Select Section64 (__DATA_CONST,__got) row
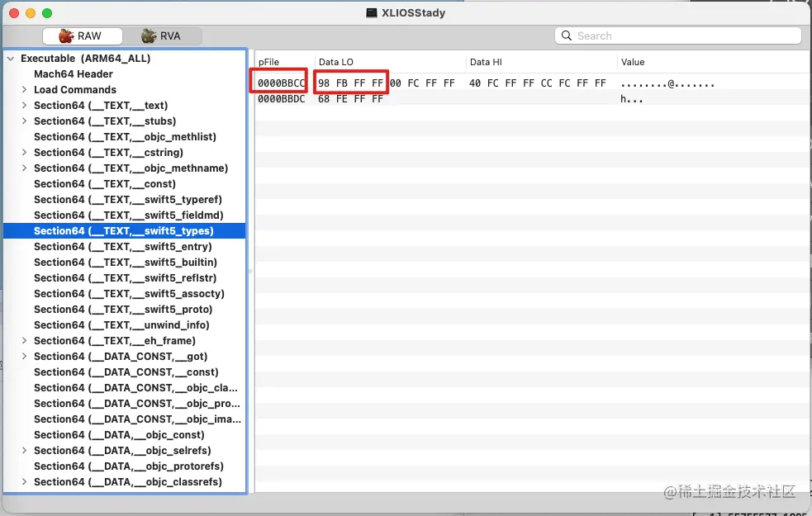 click(125, 356)
